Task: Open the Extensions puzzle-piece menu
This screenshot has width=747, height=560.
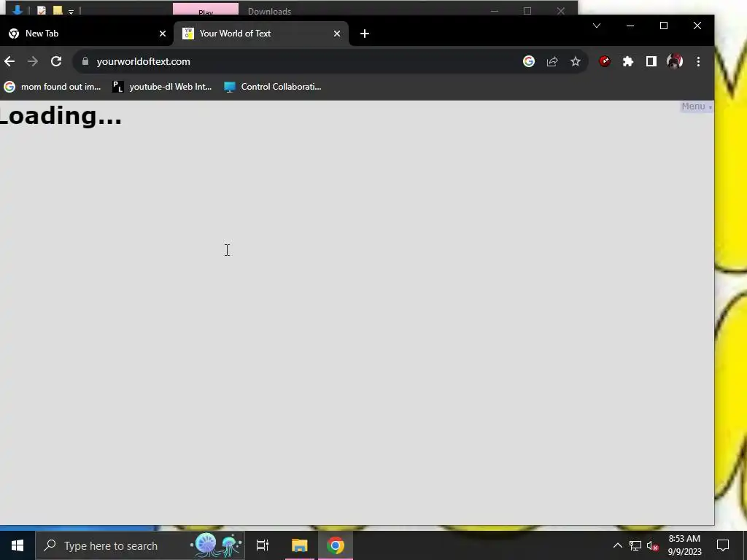Action: [x=628, y=61]
